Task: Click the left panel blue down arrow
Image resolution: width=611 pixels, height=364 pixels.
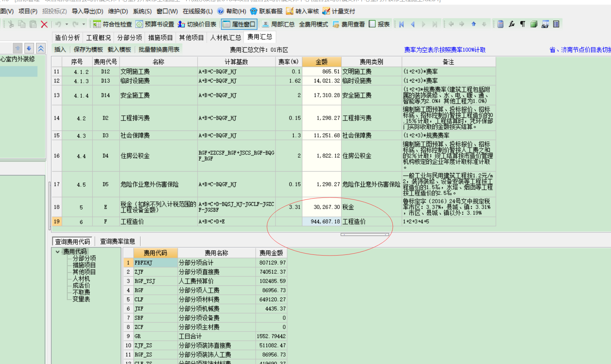Action: tap(29, 48)
